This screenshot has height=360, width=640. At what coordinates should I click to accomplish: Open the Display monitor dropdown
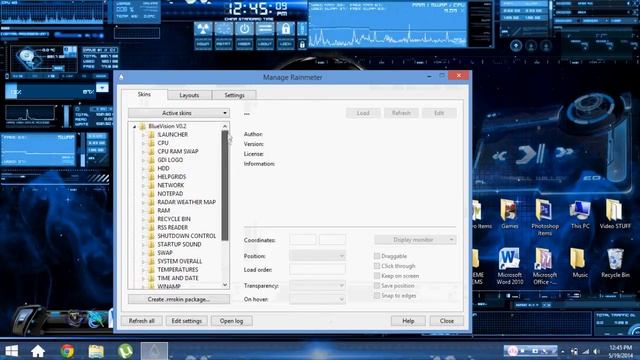pyautogui.click(x=415, y=240)
